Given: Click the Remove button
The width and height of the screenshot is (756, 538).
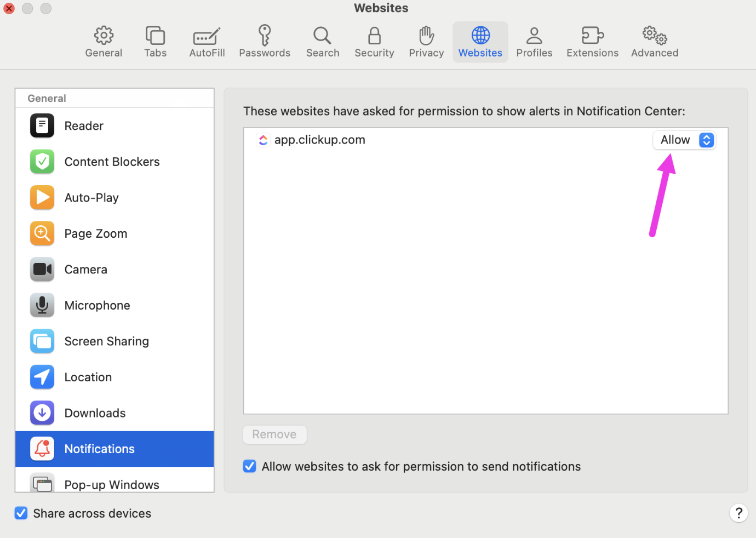Looking at the screenshot, I should click(x=274, y=434).
